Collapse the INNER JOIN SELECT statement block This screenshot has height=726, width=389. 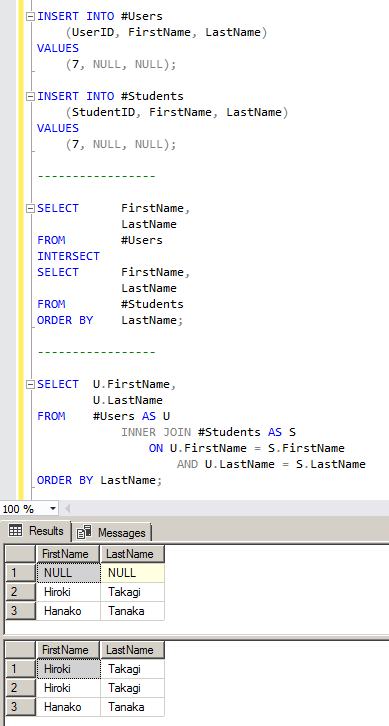pos(30,384)
